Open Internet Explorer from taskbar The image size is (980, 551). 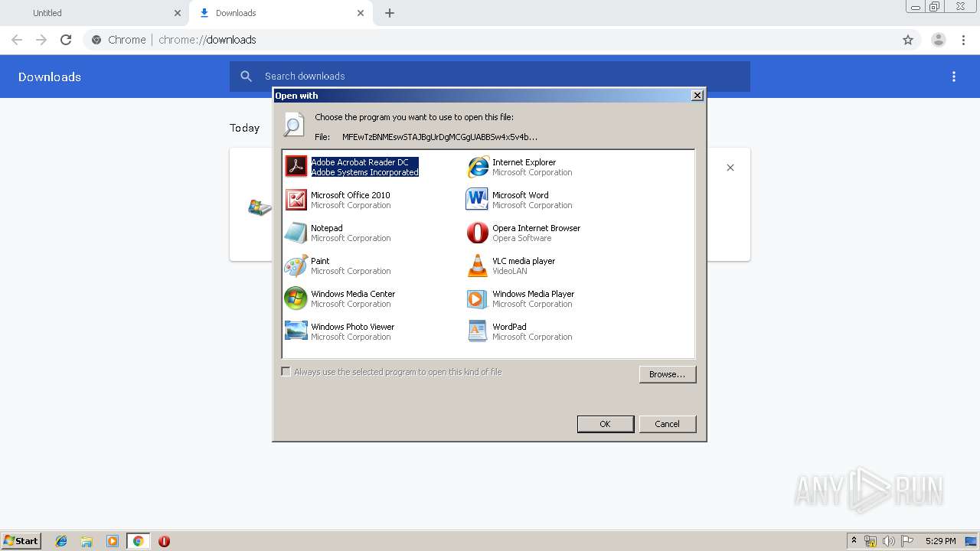[61, 541]
